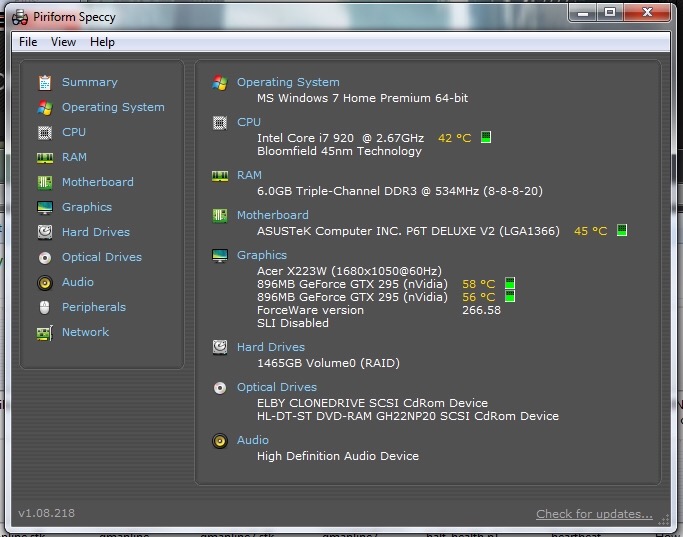Image resolution: width=683 pixels, height=537 pixels.
Task: View Optical Drives section from sidebar
Action: pos(102,257)
